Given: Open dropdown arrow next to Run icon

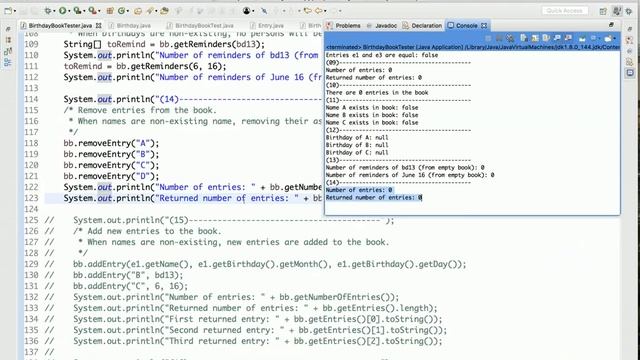Looking at the screenshot, I should pyautogui.click(x=69, y=11).
